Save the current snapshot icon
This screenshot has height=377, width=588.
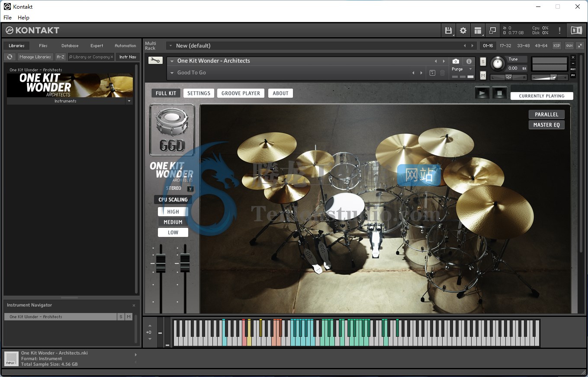coord(432,73)
